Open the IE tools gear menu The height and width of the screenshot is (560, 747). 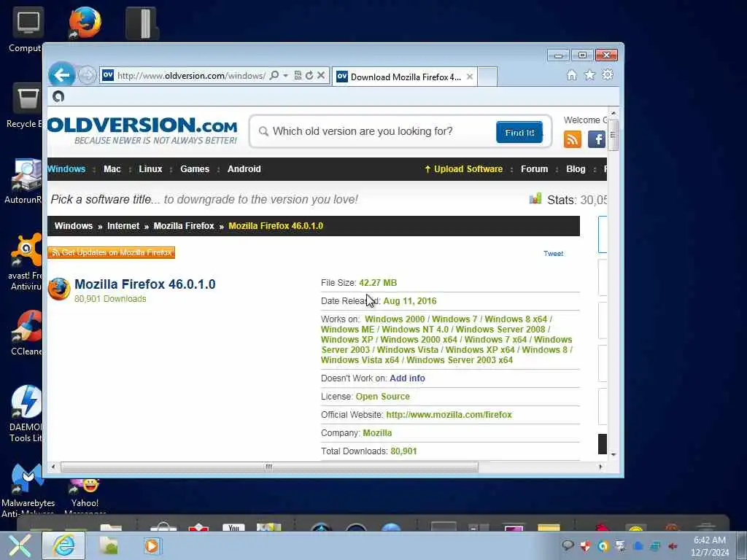608,75
